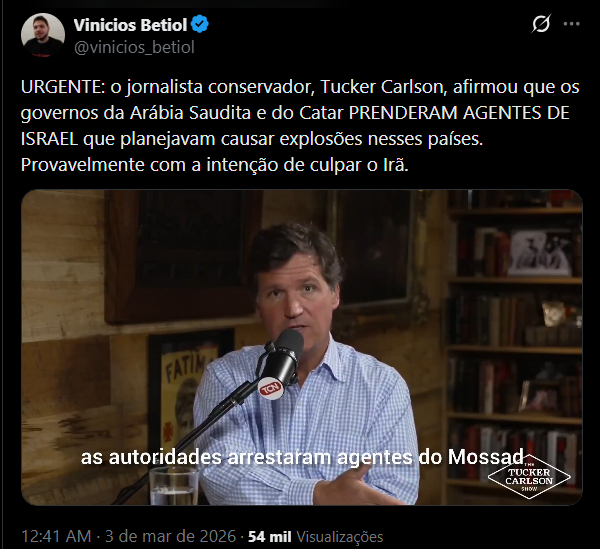Screen dimensions: 600x549
Task: Click the Tucker Carlson Show diamond logo
Action: [x=529, y=477]
